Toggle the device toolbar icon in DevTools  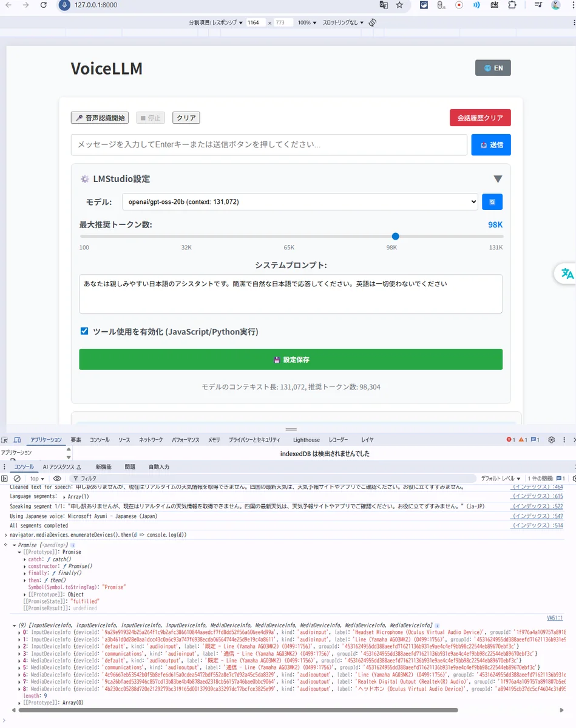pos(17,440)
